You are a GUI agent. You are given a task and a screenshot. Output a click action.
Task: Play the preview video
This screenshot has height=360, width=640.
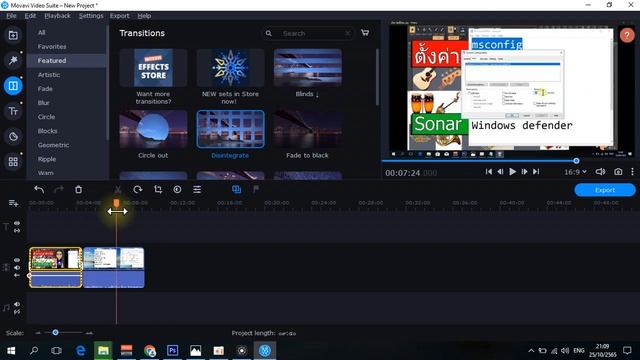coord(513,172)
